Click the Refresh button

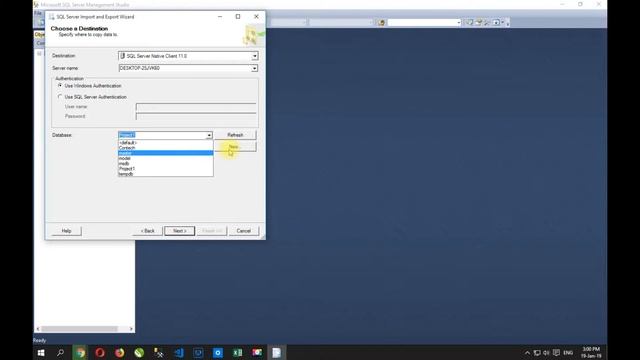click(236, 135)
